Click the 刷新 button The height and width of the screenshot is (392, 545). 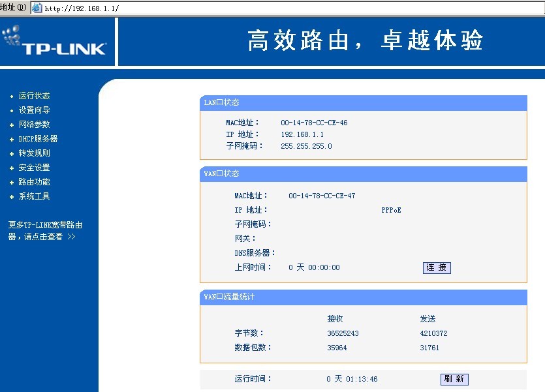(454, 379)
